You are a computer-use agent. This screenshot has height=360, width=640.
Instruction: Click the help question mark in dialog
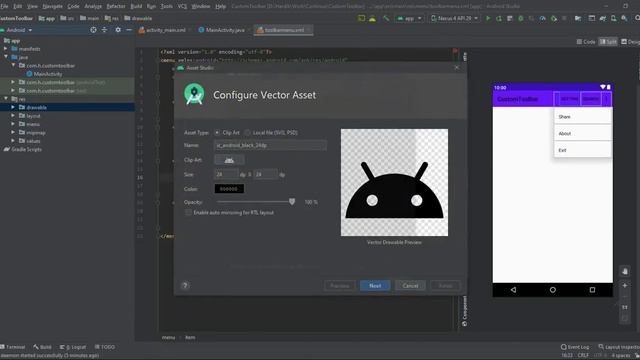[x=185, y=285]
